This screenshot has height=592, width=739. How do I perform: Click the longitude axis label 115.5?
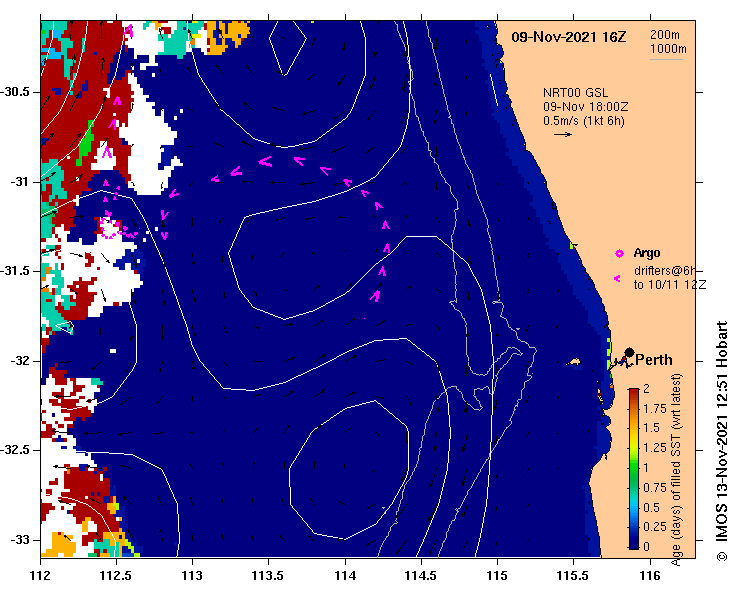tap(574, 576)
